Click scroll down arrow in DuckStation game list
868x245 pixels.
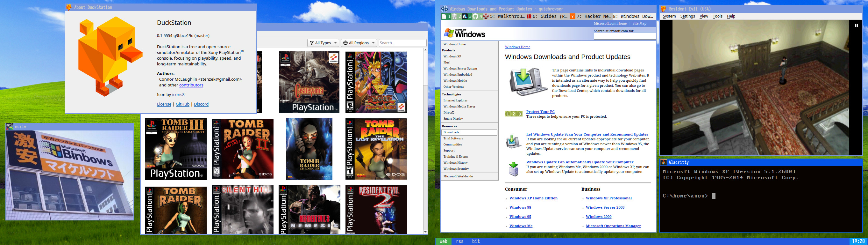[425, 232]
